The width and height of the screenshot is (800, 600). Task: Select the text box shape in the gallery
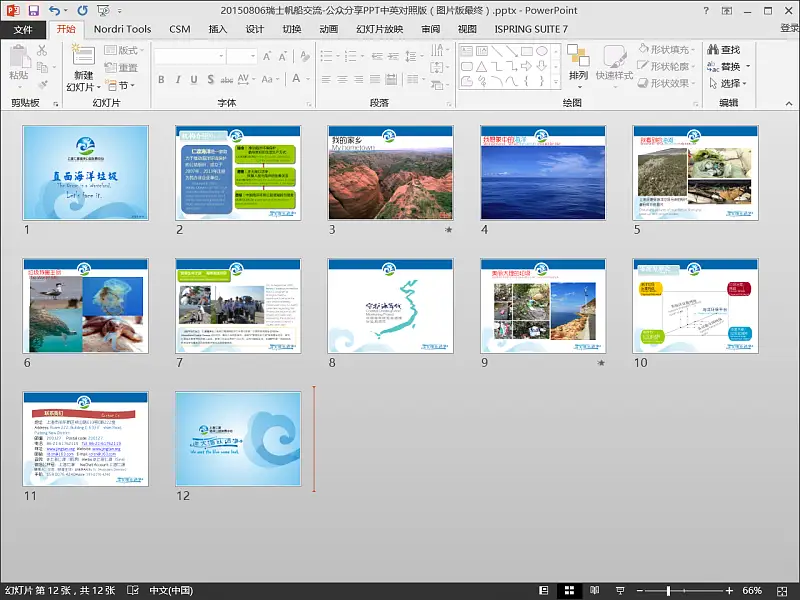click(x=466, y=51)
